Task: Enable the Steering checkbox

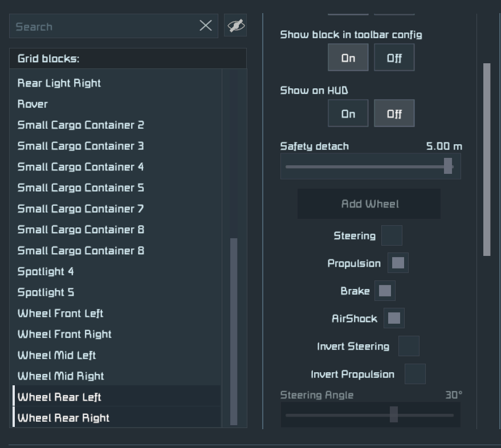Action: click(x=392, y=235)
